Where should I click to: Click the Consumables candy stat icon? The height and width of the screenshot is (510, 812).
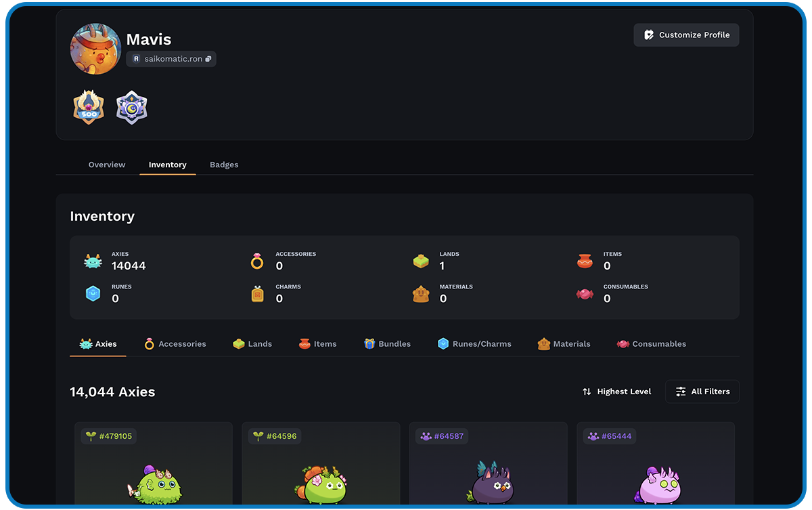[x=585, y=294]
